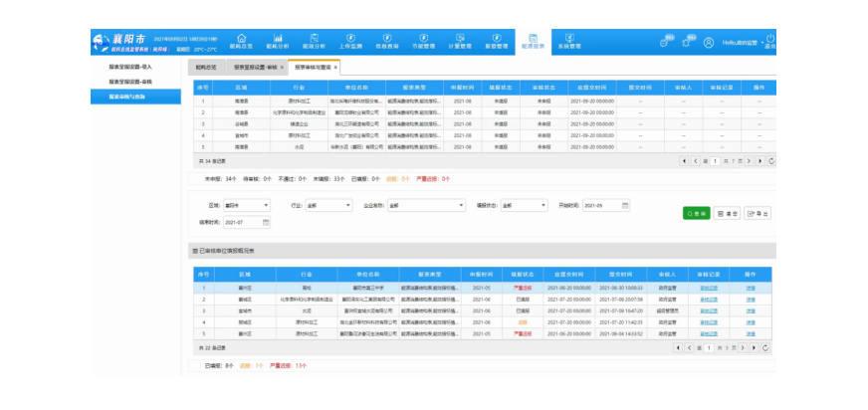Open calendar icon of 开始时间 field
The width and height of the screenshot is (868, 410).
[x=625, y=205]
